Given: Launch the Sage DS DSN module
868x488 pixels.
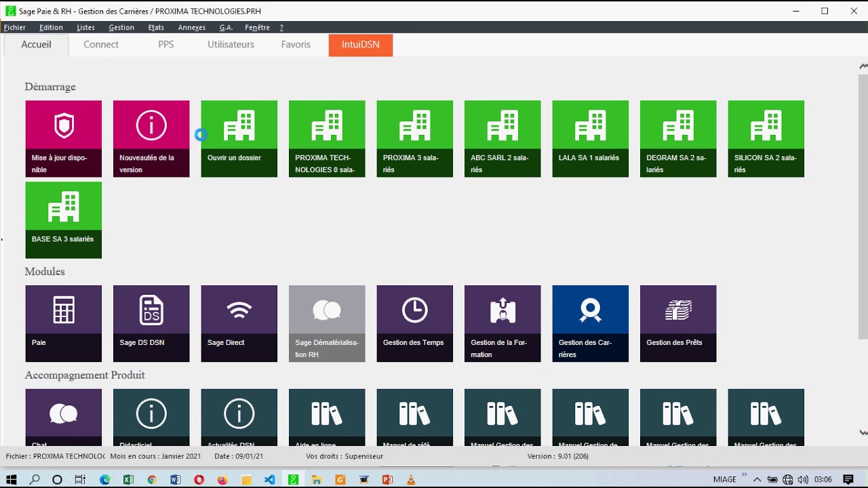Looking at the screenshot, I should pos(151,324).
